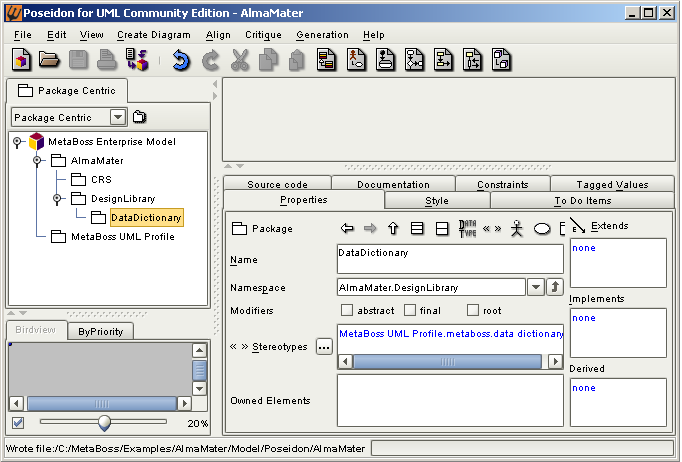The image size is (682, 462).
Task: Click the Open Project folder icon
Action: coord(49,61)
